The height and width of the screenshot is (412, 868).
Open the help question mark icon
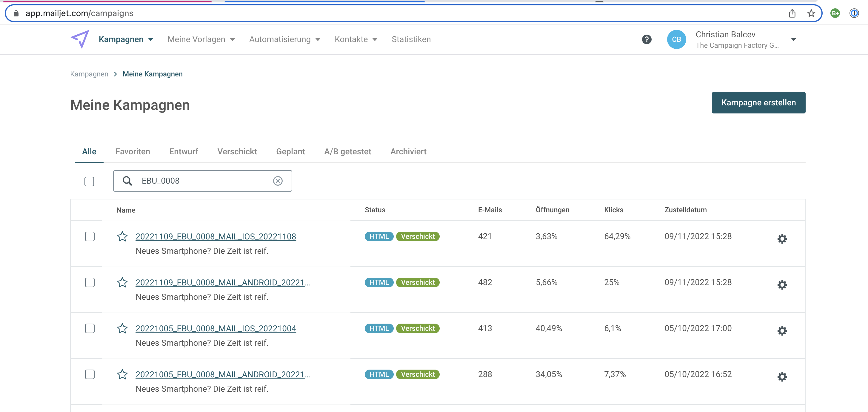[647, 39]
